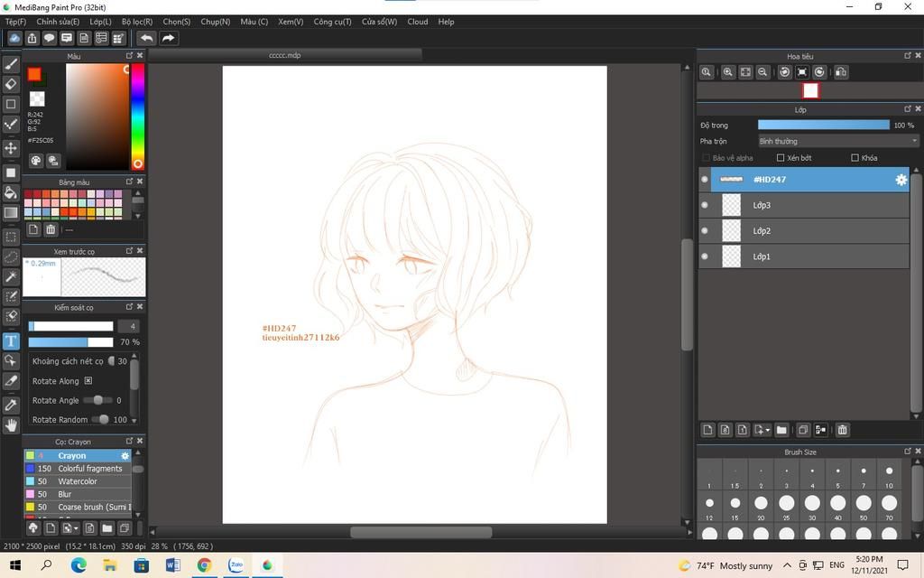Open the Cloud menu

(x=418, y=22)
